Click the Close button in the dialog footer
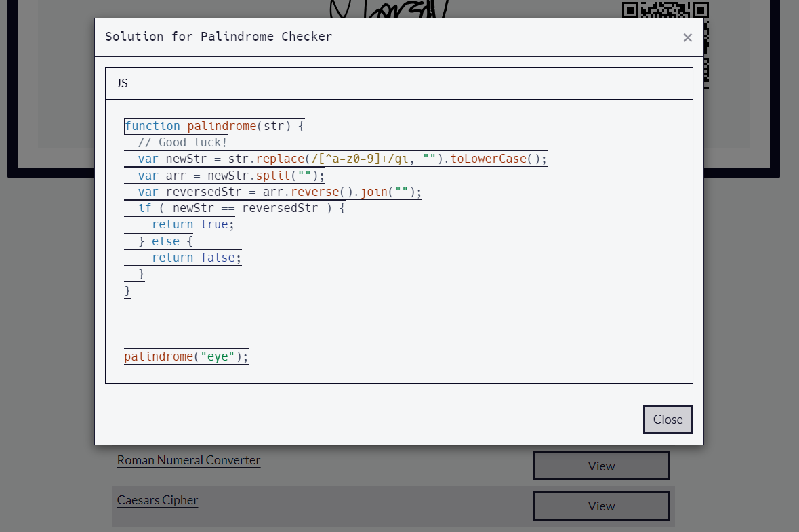Screen dimensions: 799x532 point(668,420)
